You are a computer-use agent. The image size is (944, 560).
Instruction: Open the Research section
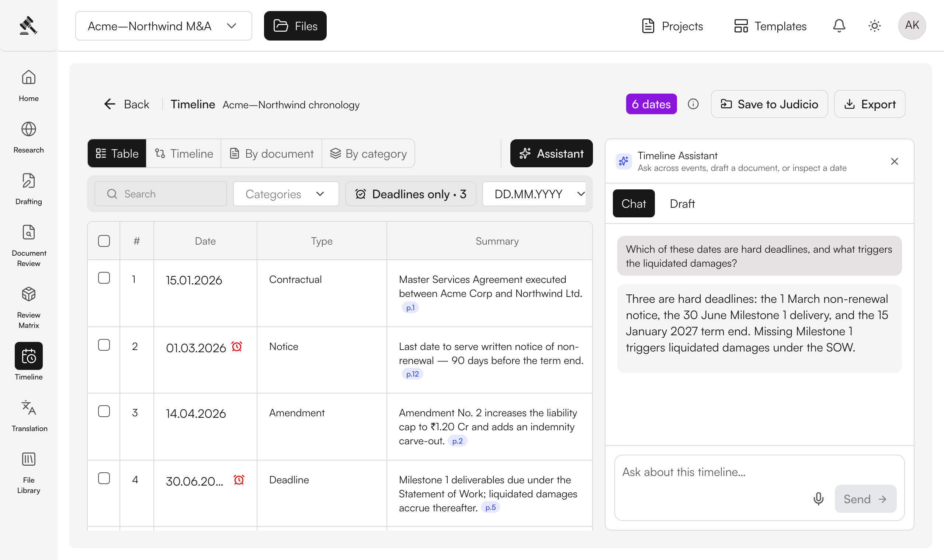pyautogui.click(x=29, y=138)
